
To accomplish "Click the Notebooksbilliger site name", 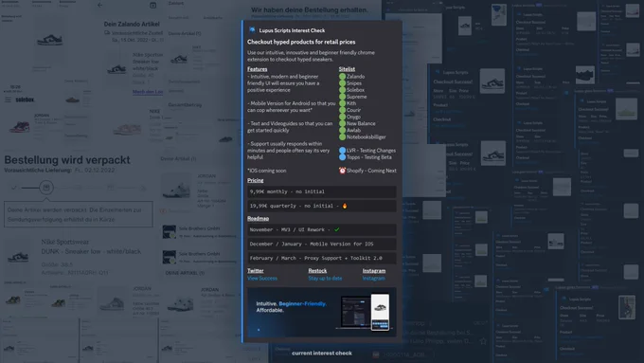I will click(367, 136).
